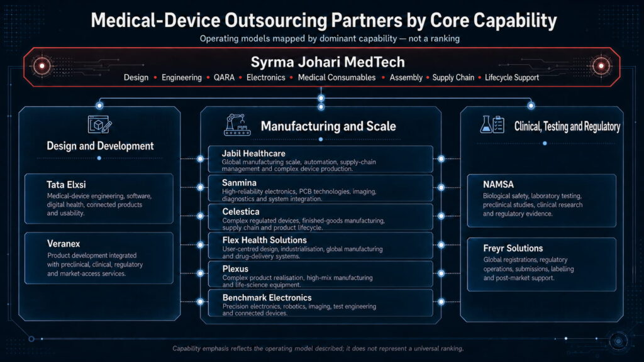Click the Manufacturing and Scale heading
Image resolution: width=644 pixels, height=362 pixels.
click(x=328, y=126)
